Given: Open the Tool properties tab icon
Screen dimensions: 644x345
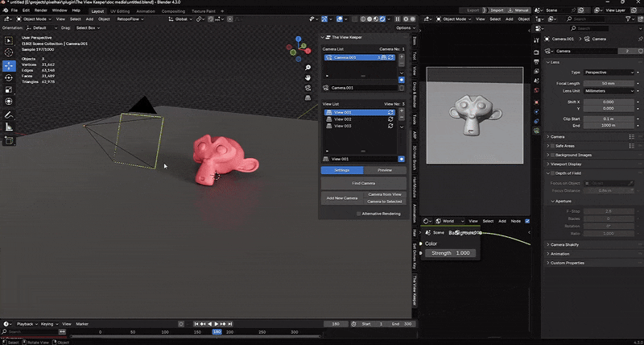Looking at the screenshot, I should coord(536,39).
